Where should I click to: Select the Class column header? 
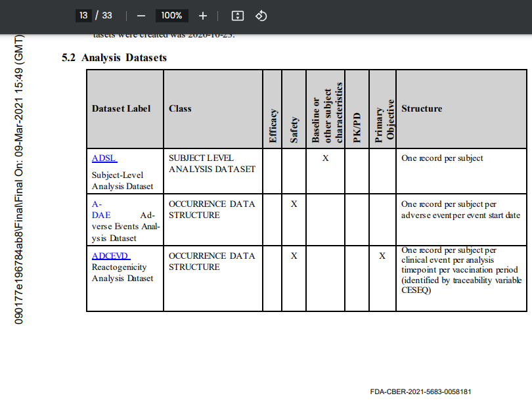point(180,108)
